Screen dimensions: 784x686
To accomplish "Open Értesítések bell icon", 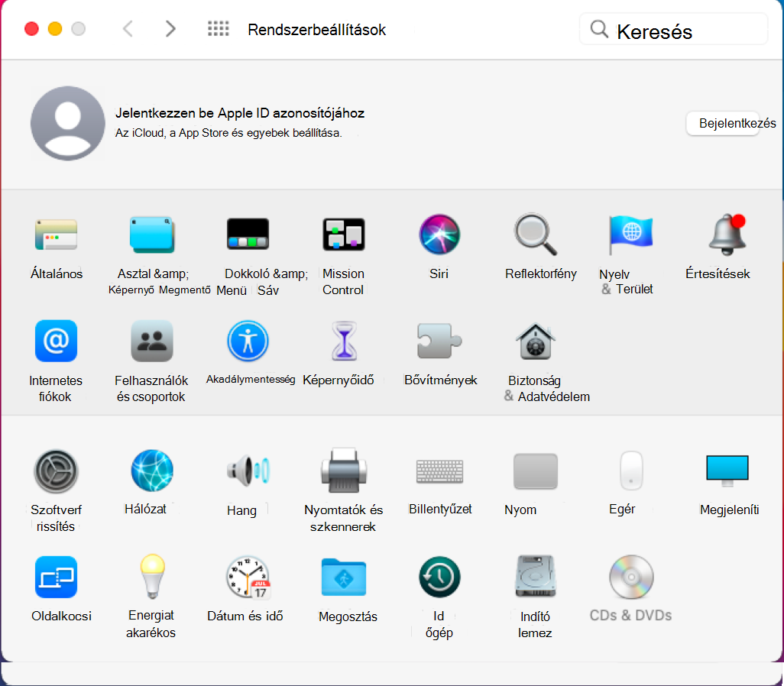I will pos(727,234).
